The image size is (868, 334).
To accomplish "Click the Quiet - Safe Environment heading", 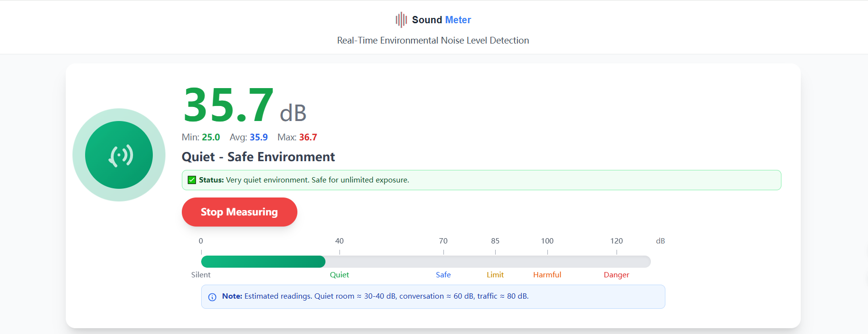I will click(258, 157).
